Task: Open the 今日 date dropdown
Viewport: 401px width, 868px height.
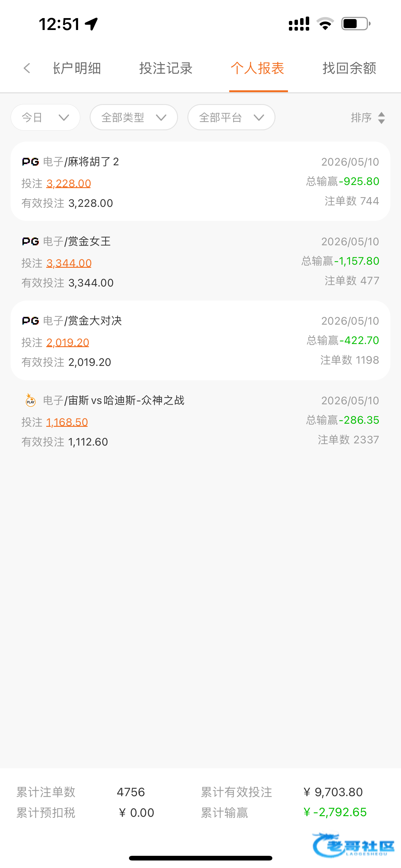Action: (46, 117)
